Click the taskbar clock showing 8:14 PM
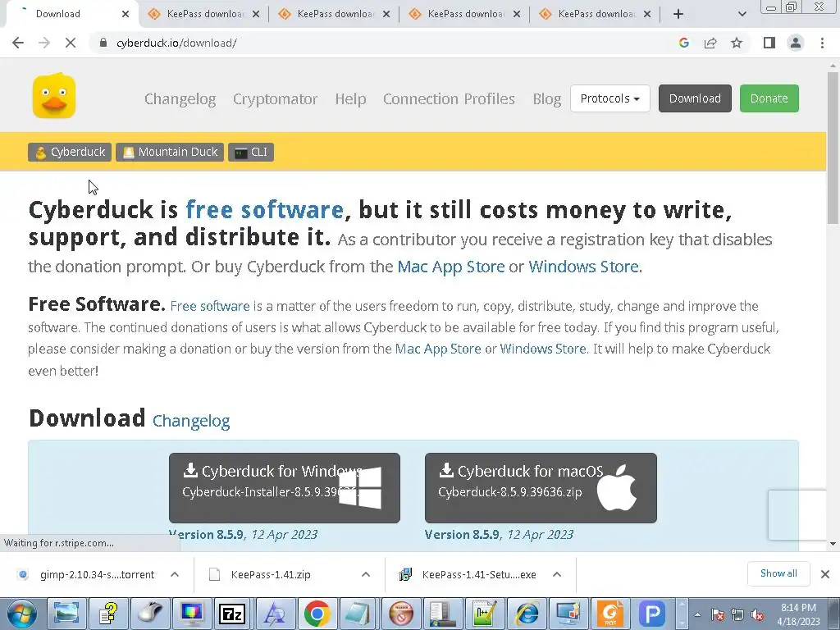 [798, 614]
